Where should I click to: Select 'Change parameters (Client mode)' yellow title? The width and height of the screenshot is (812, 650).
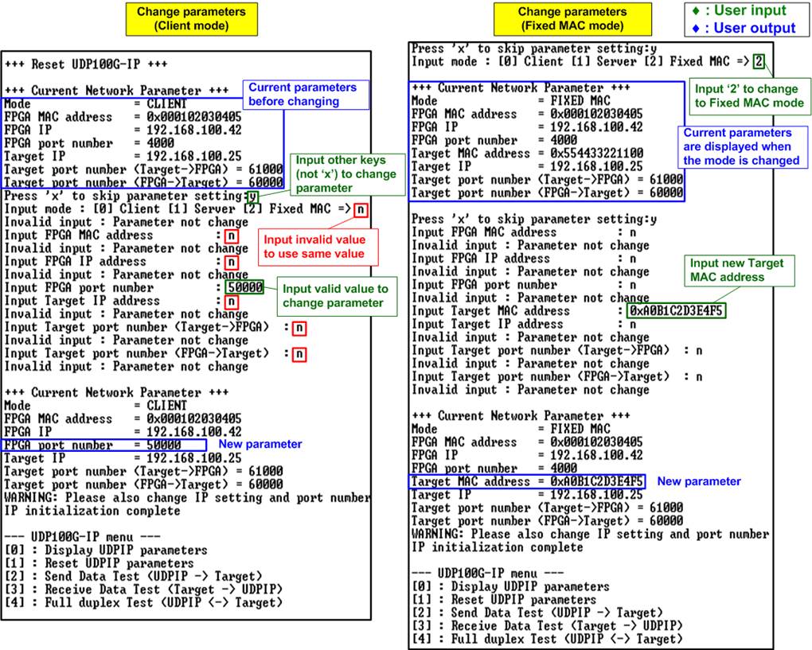pos(192,19)
